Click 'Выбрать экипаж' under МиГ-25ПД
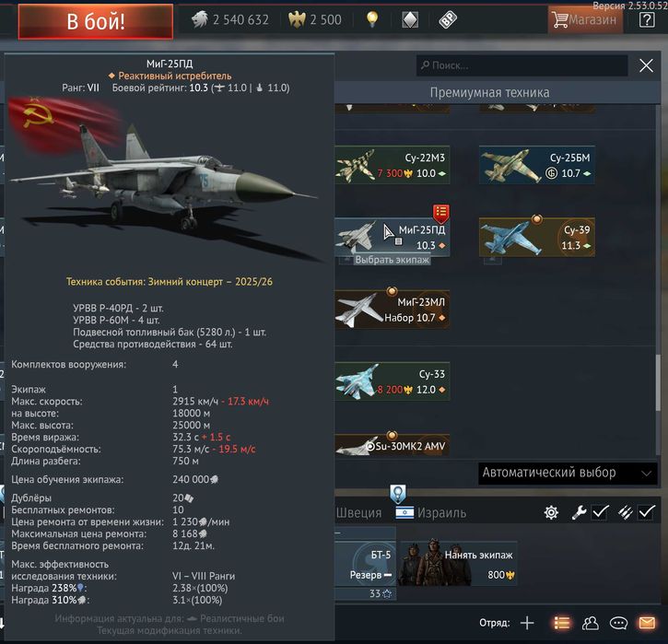Screen dimensions: 668x644 tap(392, 260)
